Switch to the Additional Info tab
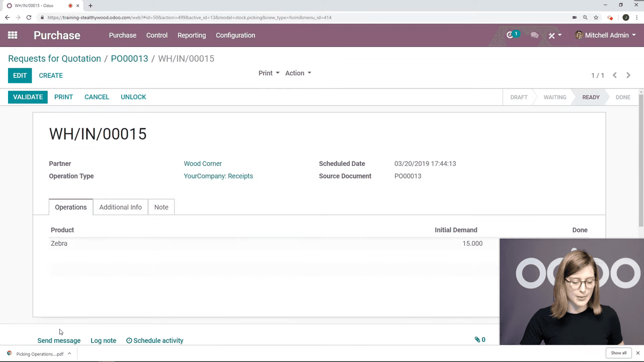The width and height of the screenshot is (644, 362). point(120,207)
